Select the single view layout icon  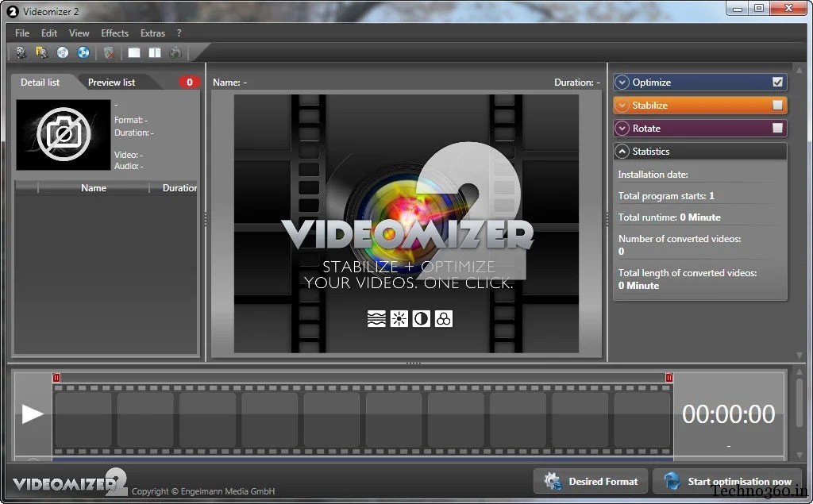(134, 52)
